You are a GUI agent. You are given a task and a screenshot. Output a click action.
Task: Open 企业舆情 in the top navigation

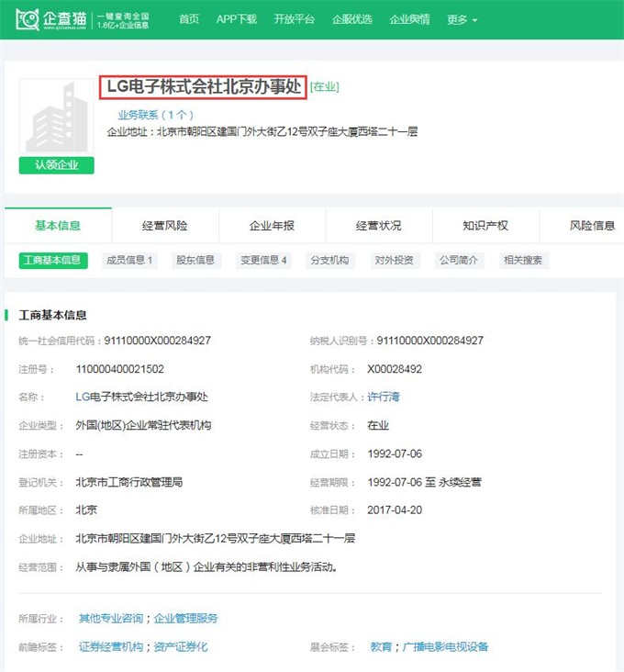click(409, 19)
